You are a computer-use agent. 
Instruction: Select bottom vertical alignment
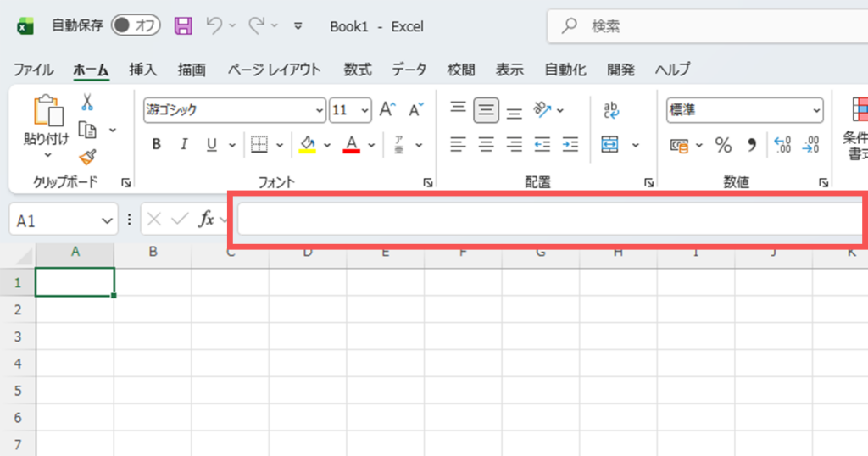click(515, 114)
